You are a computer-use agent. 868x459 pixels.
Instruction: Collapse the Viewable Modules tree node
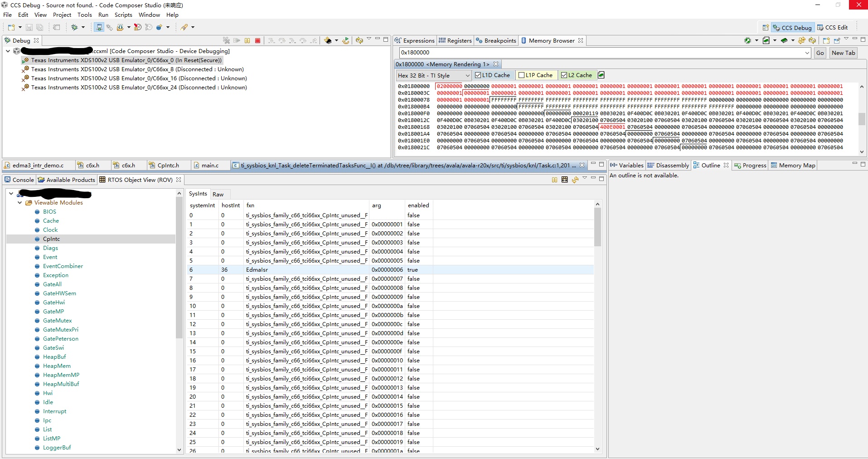coord(19,203)
